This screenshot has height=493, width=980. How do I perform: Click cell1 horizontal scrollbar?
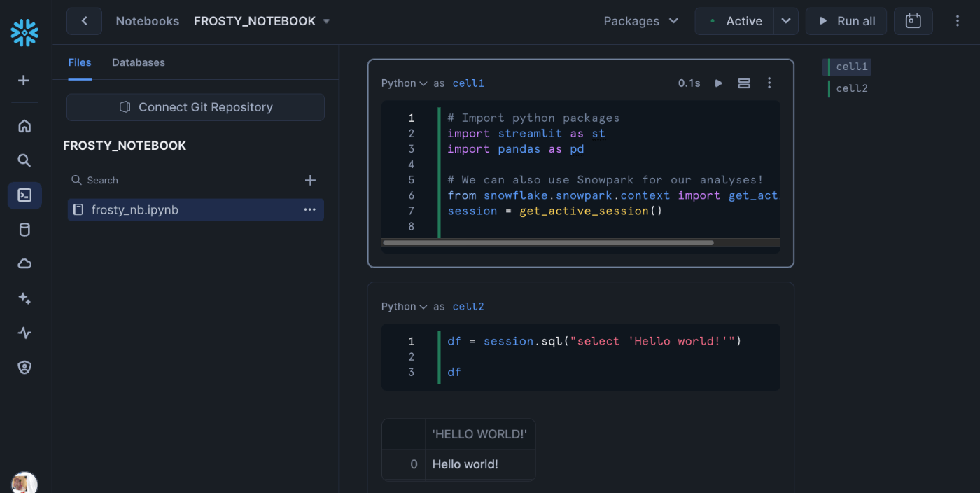(x=549, y=242)
